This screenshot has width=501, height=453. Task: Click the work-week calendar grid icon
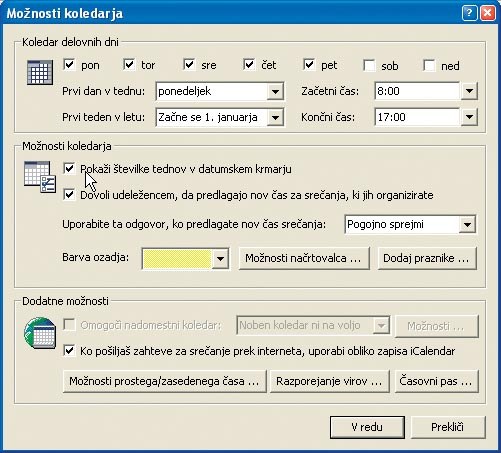click(x=40, y=72)
